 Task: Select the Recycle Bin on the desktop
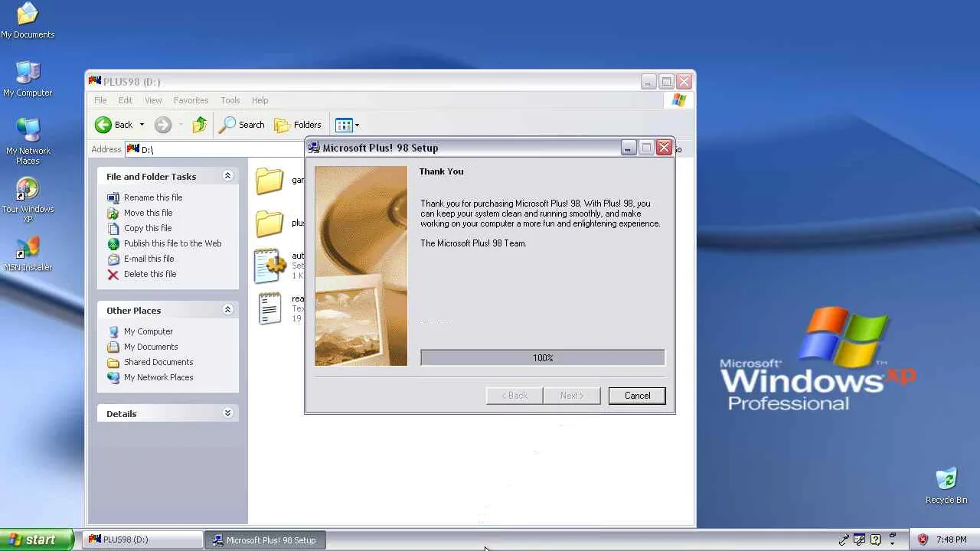(946, 486)
